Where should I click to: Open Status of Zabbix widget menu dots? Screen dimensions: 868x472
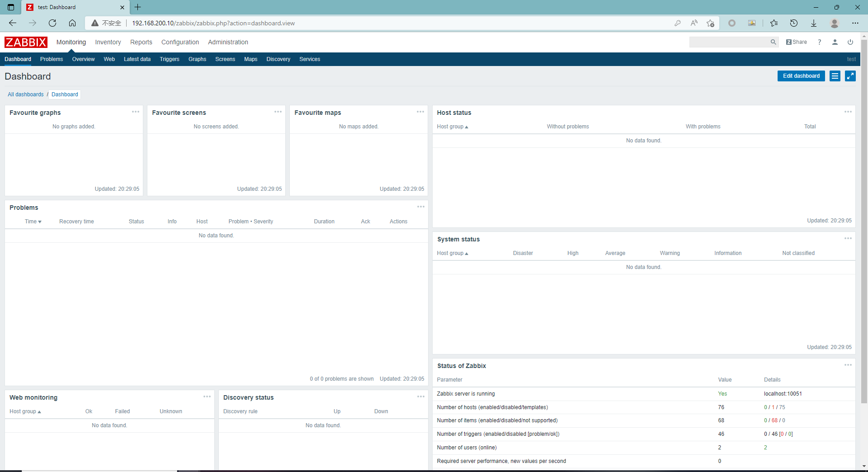[848, 365]
